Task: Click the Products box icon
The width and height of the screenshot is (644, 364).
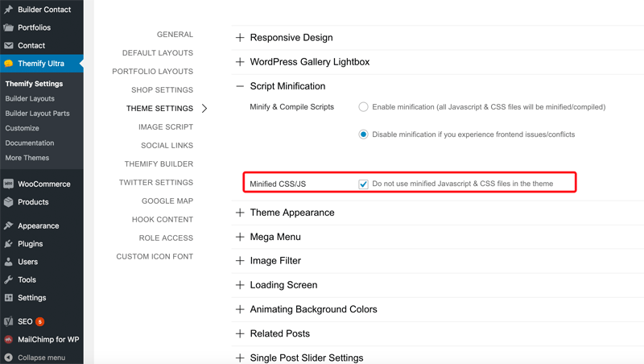Action: point(9,201)
